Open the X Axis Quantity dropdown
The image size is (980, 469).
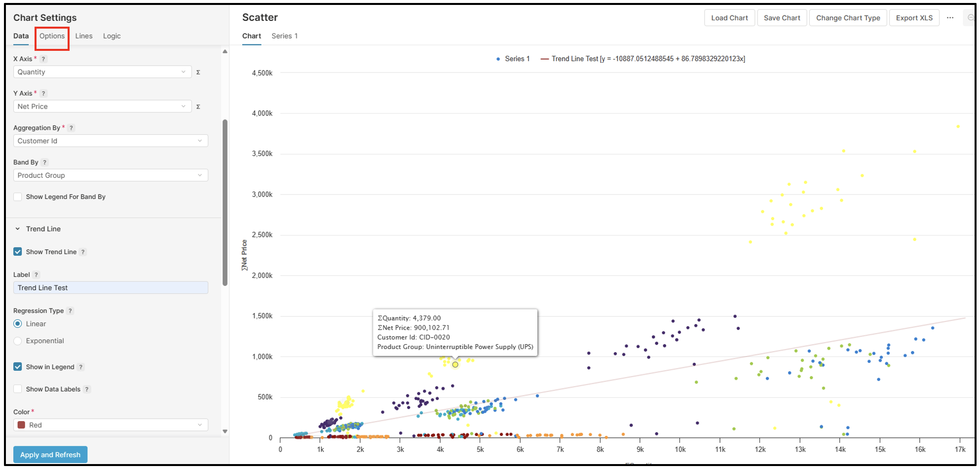(102, 72)
